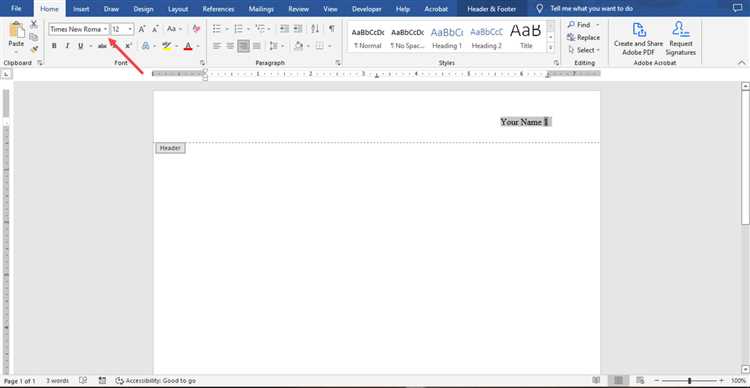Viewport: 750px width, 388px height.
Task: Apply the Heading 1 style
Action: click(447, 37)
